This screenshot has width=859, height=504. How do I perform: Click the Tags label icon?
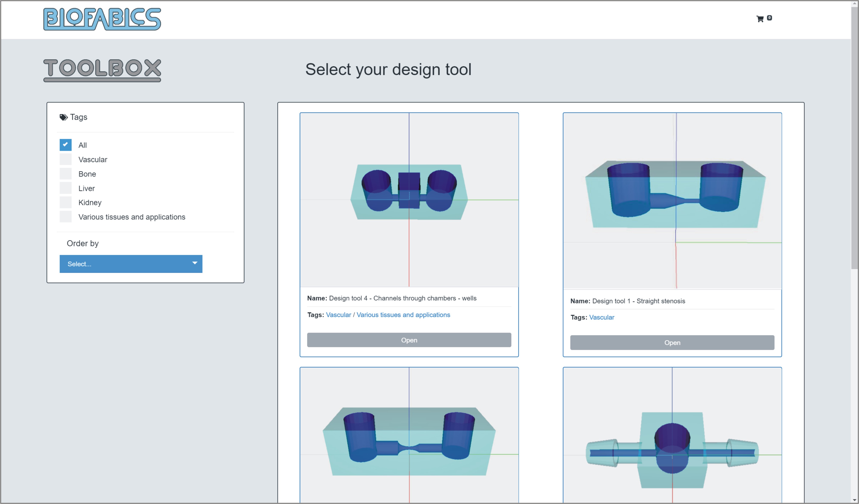(63, 117)
